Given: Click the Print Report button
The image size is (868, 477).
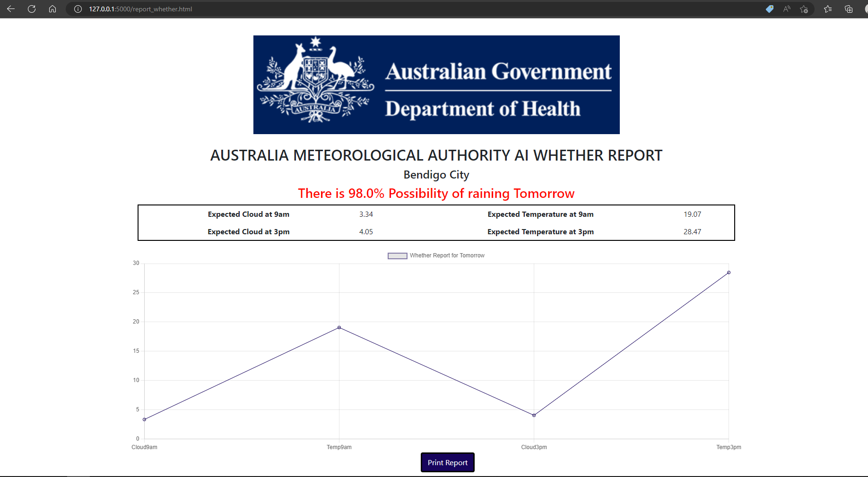Looking at the screenshot, I should point(447,462).
